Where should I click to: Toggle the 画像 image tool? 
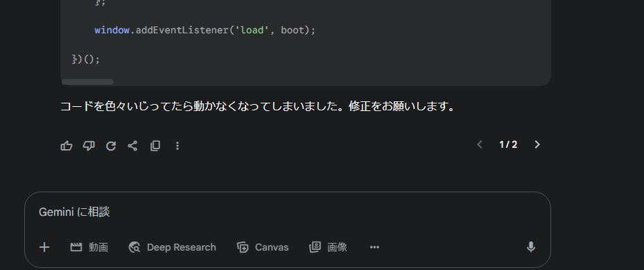tap(328, 247)
